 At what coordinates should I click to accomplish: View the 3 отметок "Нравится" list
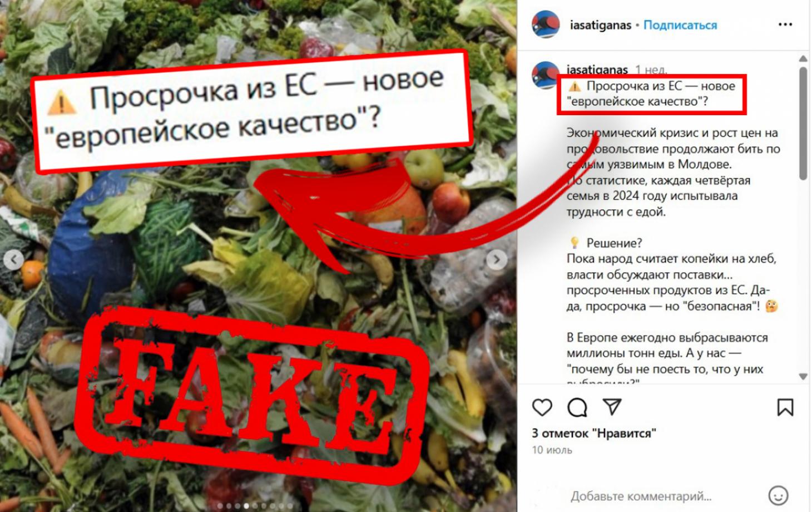pos(594,433)
